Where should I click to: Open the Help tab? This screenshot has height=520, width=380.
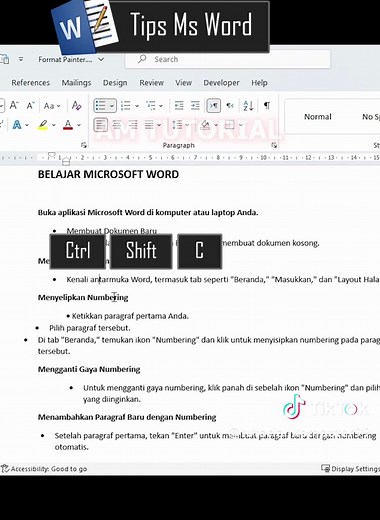[x=259, y=83]
